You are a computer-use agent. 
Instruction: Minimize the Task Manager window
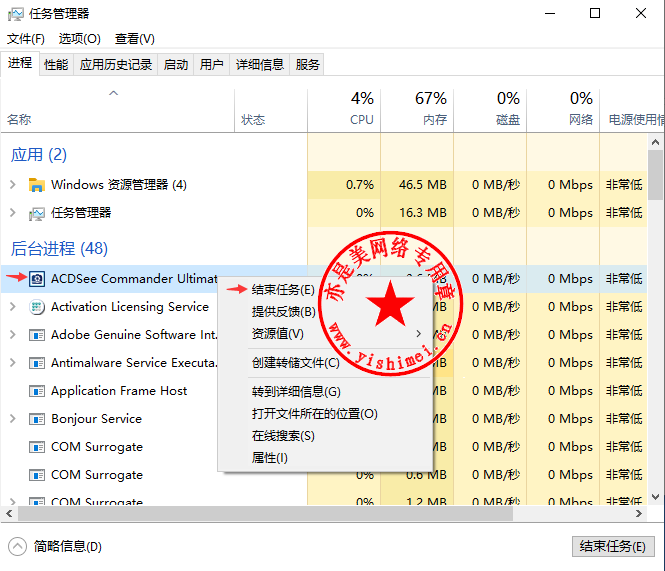tap(550, 14)
